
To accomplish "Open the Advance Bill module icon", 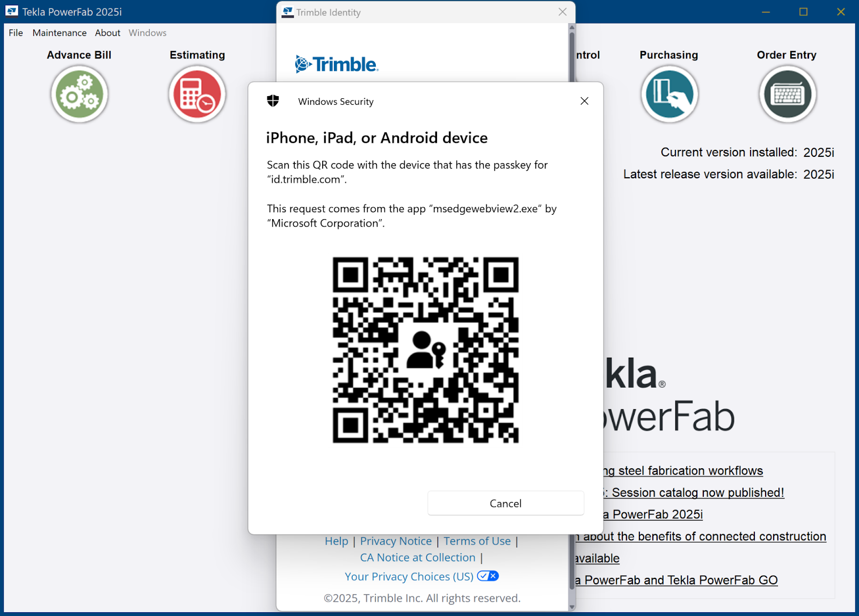I will 79,94.
